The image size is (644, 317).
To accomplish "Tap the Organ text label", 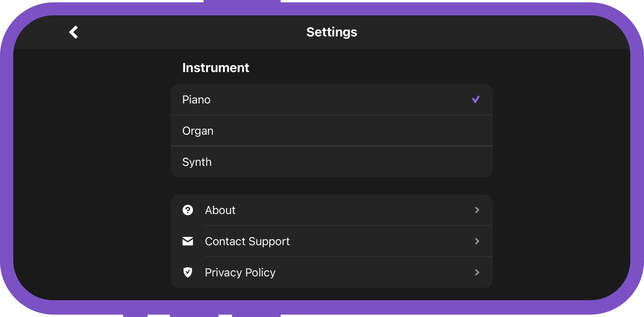I will pos(198,131).
